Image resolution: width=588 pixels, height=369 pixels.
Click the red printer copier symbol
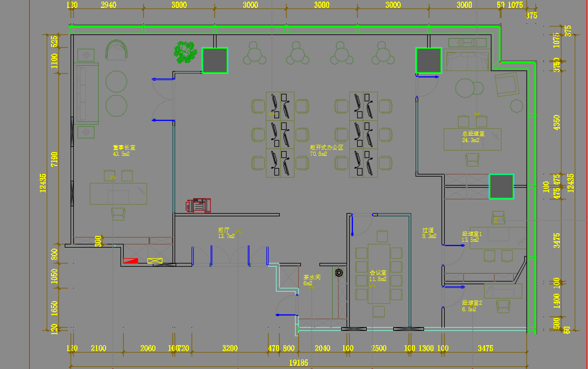click(198, 205)
